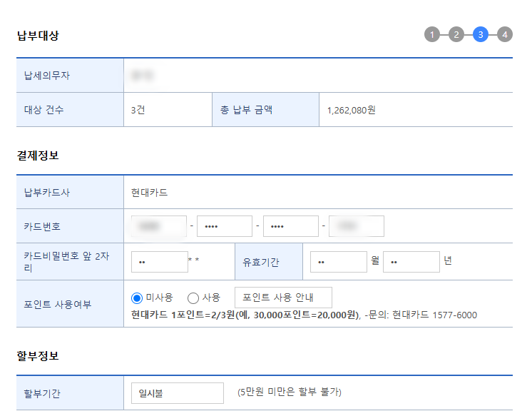Click the 납부대상 section heading
This screenshot has width=532, height=416.
38,36
